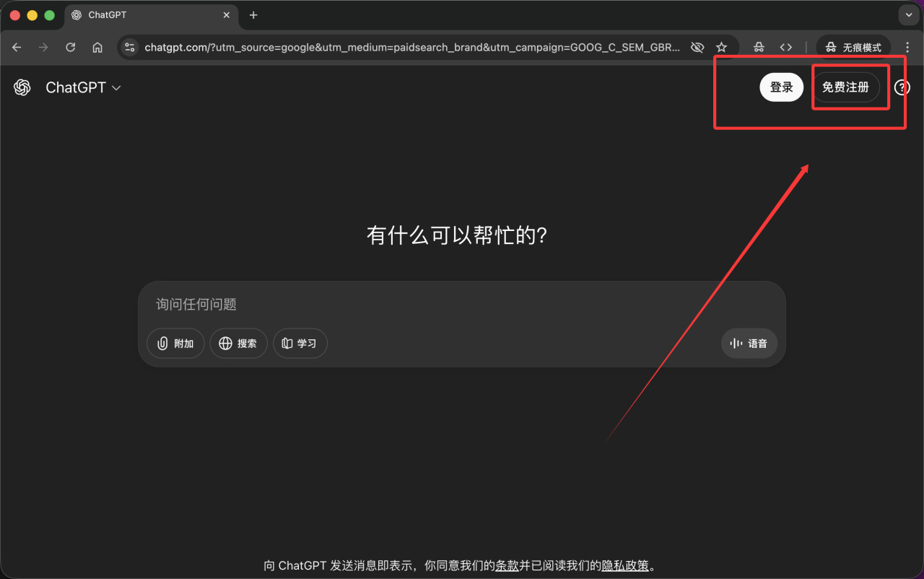Click the crossed-out eye icon in address bar

(697, 47)
